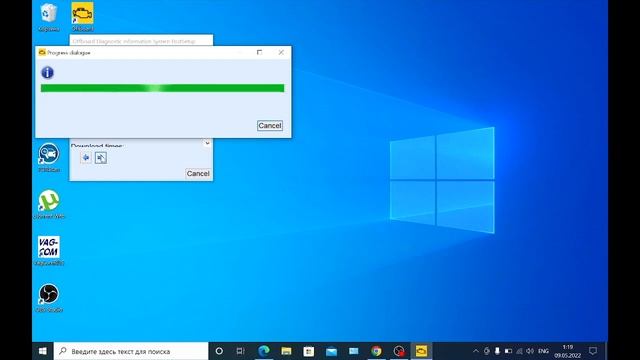Open the Recycle Bin desktop icon
Screen dimensions: 640x360
point(49,17)
